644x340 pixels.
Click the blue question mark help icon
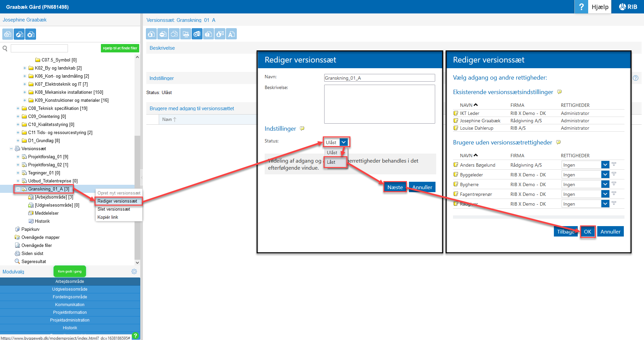(581, 7)
